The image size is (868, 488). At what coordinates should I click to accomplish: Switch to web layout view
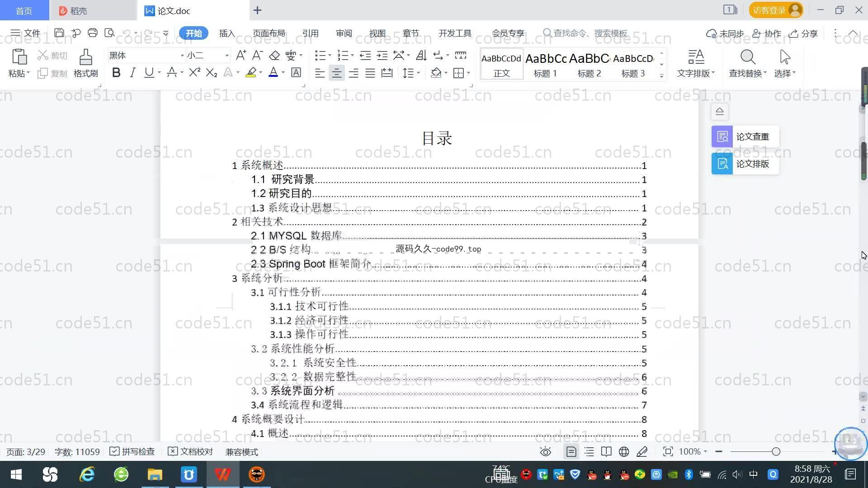(x=624, y=452)
